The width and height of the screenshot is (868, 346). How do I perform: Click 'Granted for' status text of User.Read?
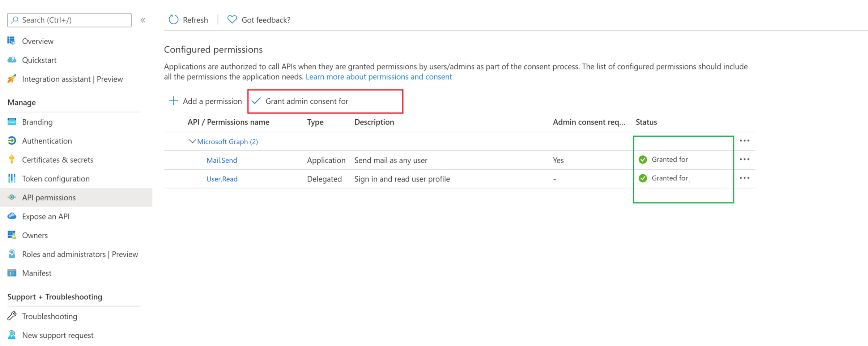[x=670, y=178]
